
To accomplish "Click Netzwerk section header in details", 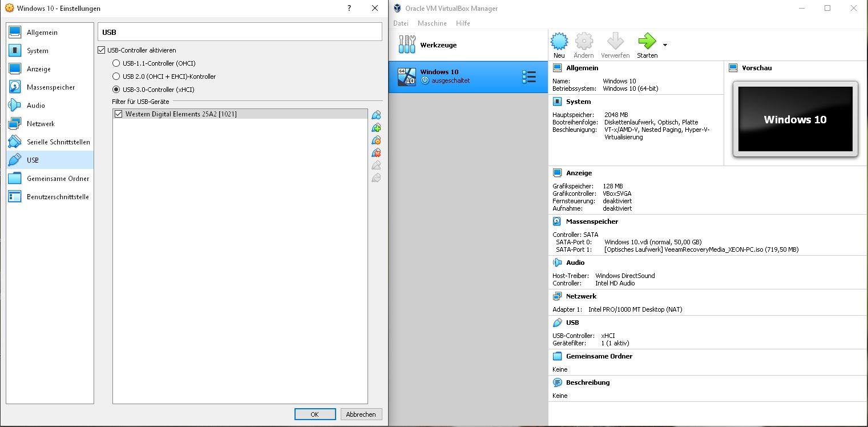I will (x=581, y=296).
